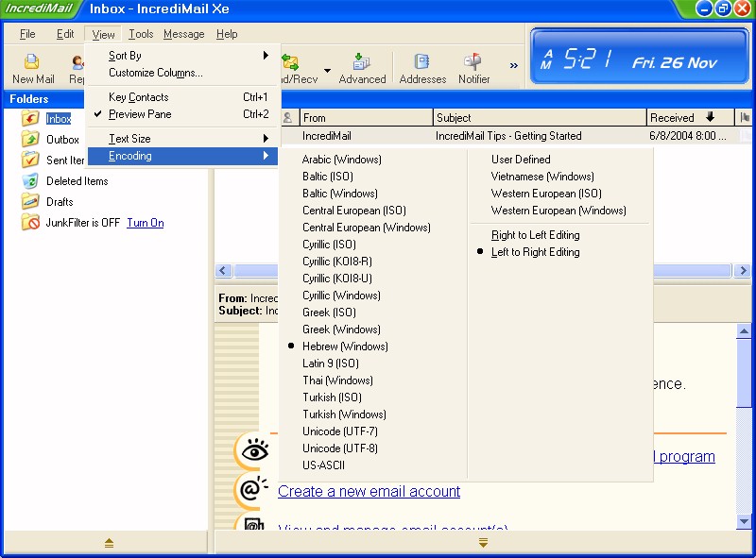Click the JunkFilter Turn On link

point(145,223)
